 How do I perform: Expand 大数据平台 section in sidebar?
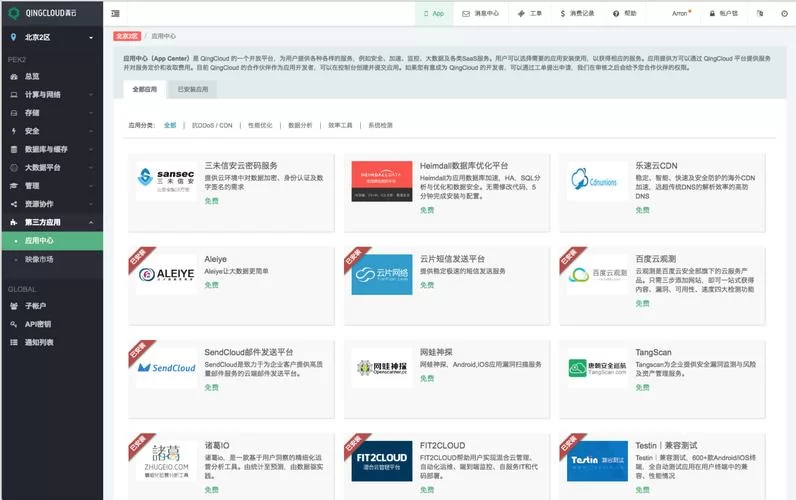point(52,168)
